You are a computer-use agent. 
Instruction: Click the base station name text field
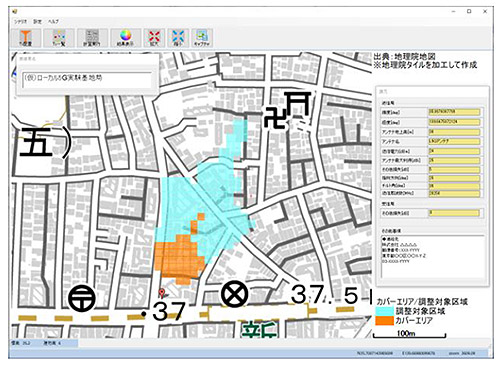[87, 79]
